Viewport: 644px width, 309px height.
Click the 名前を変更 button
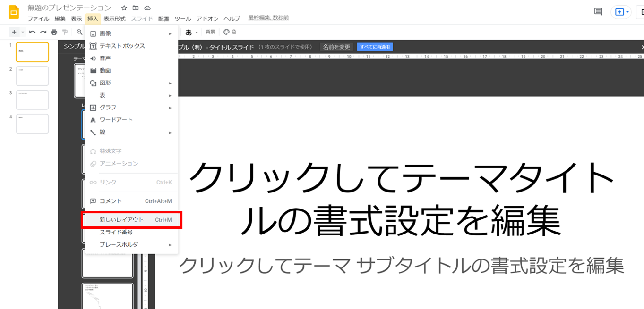coord(336,47)
